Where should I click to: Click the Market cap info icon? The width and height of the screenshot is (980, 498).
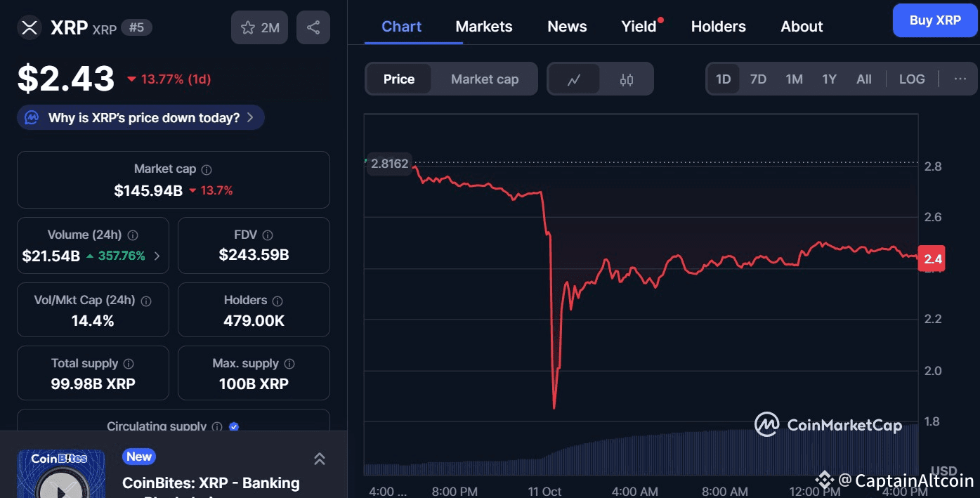(x=207, y=169)
